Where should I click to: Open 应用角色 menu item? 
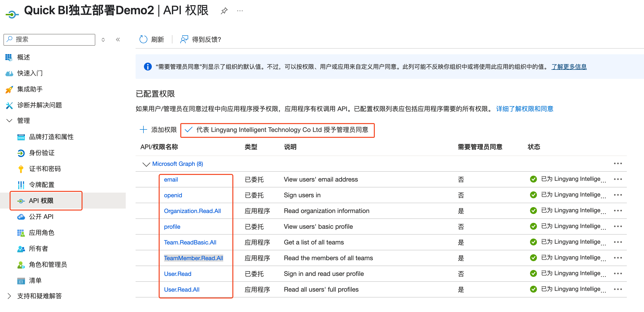(42, 232)
